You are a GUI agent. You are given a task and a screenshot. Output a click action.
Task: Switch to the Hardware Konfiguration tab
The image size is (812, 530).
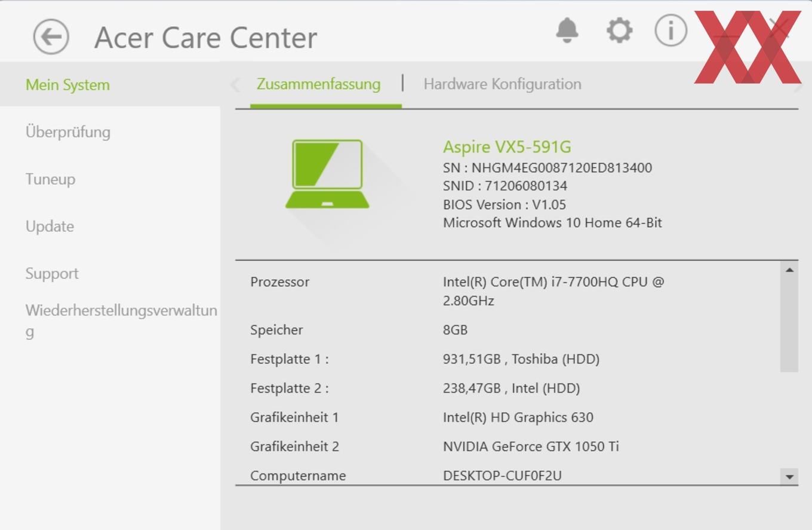(x=502, y=84)
